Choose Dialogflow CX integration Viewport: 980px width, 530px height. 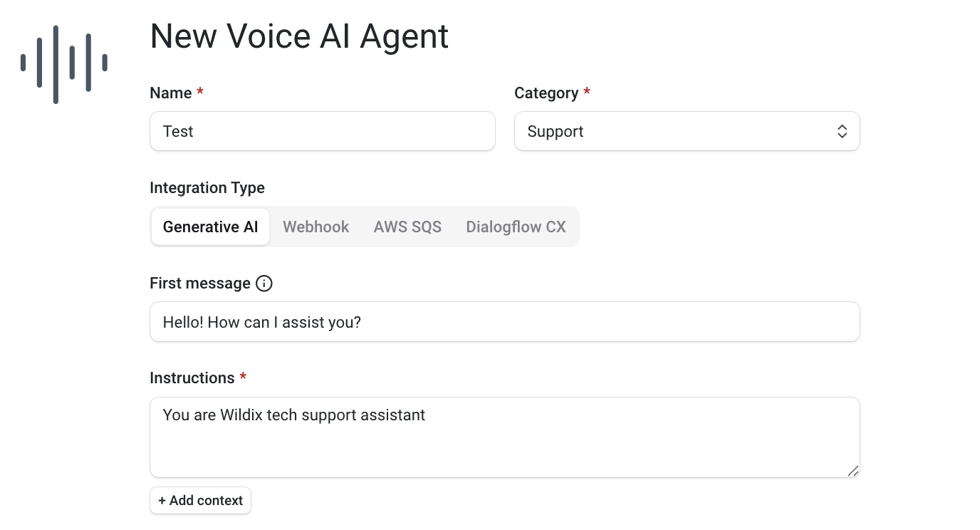[516, 227]
